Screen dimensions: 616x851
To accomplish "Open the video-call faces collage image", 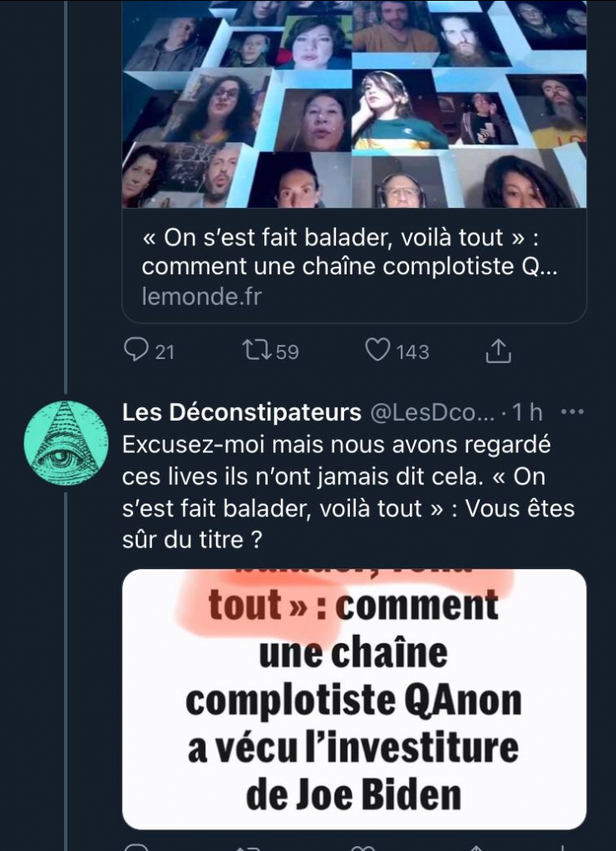I will click(x=354, y=104).
